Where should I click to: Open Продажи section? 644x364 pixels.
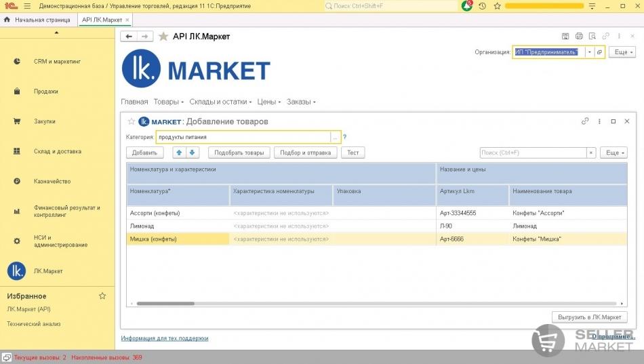coord(46,92)
